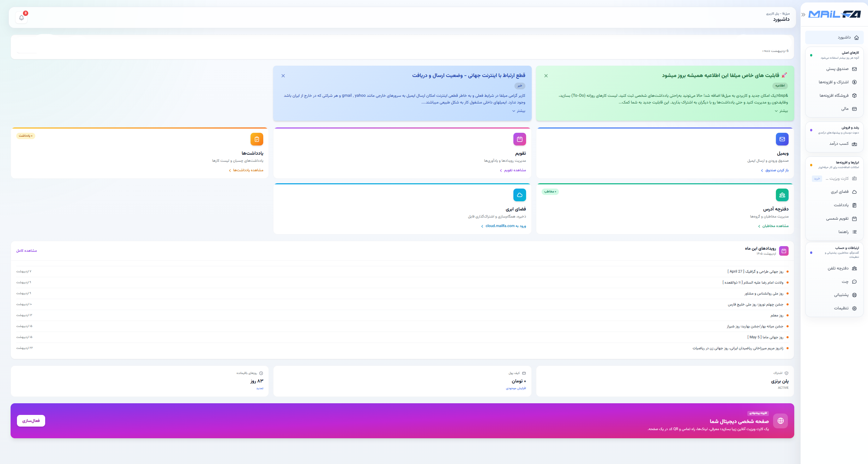The width and height of the screenshot is (868, 464).
Task: Click the خرید badge next to کارت ویزیت
Action: pyautogui.click(x=817, y=179)
